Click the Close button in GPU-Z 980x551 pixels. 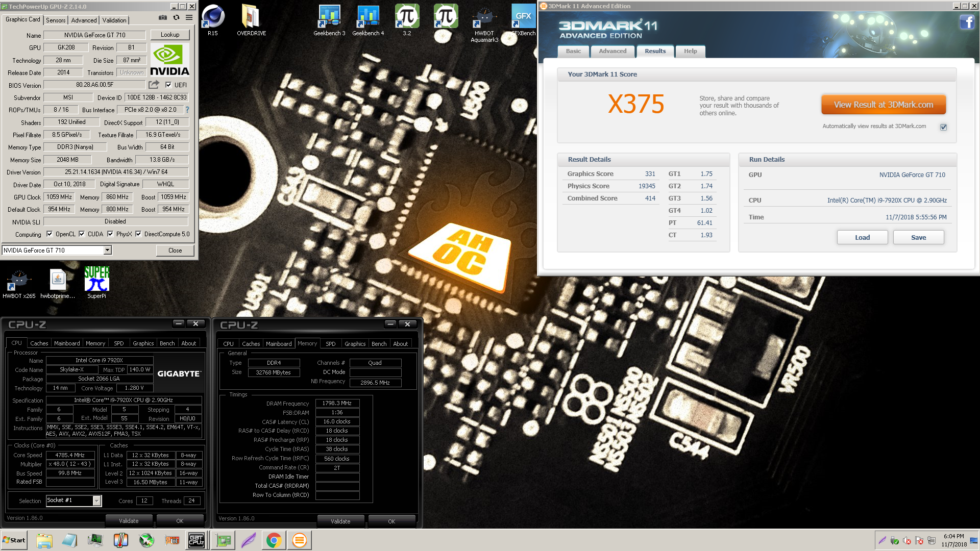[x=175, y=250]
